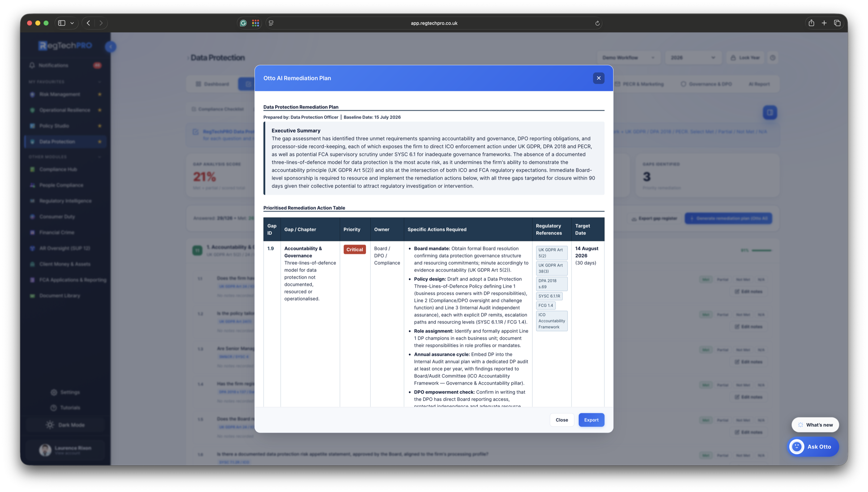Go forward with the browser forward arrow
This screenshot has width=868, height=492.
point(101,23)
